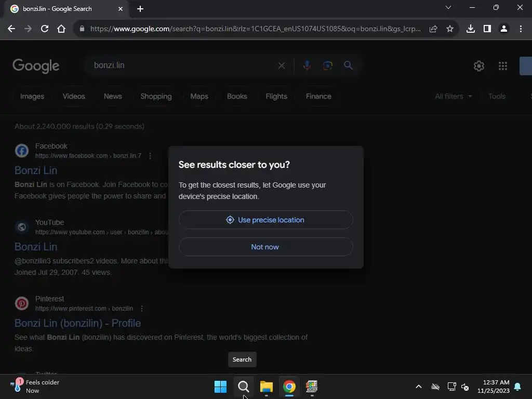This screenshot has width=532, height=399.
Task: Close the bonzi.lin Google Search tab
Action: (x=121, y=9)
